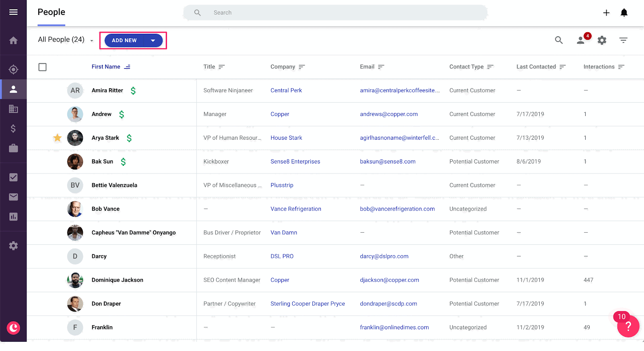Go to Home in sidebar
This screenshot has width=644, height=351.
click(13, 41)
